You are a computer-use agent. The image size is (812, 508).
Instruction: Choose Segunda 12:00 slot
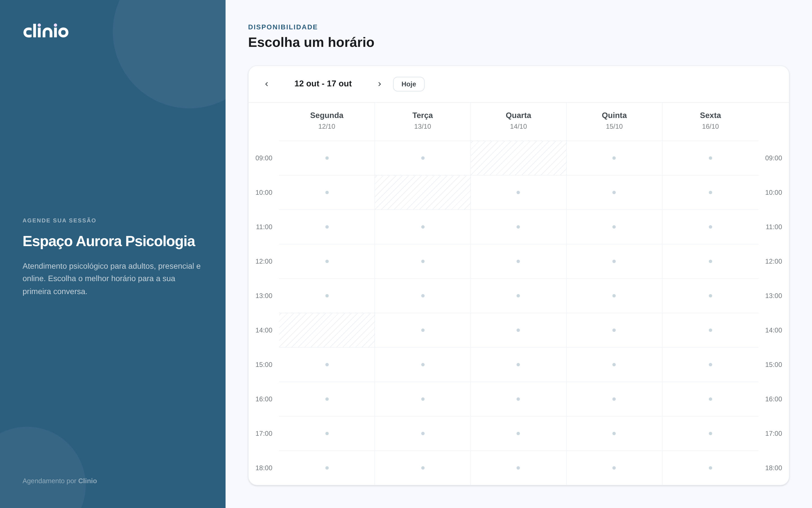point(327,261)
